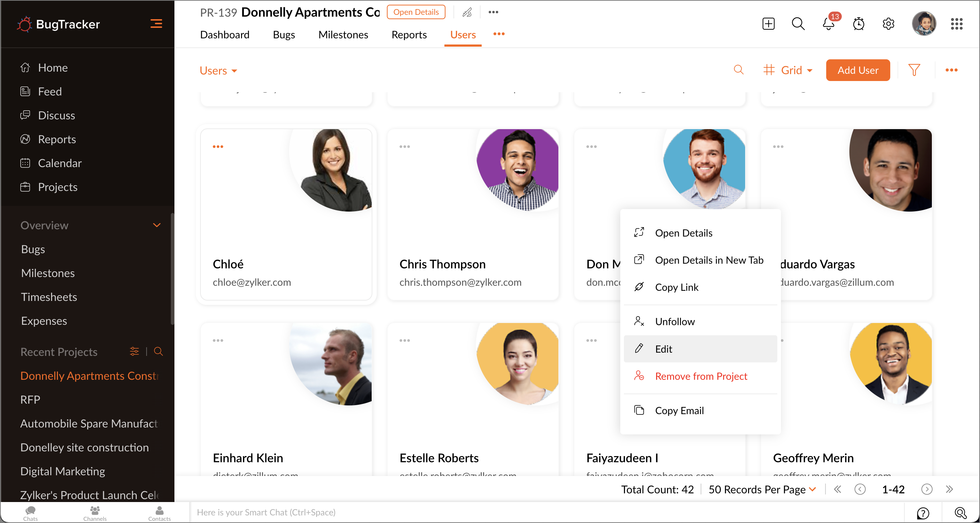Choose Remove from Project menu entry
Viewport: 980px width, 523px height.
[x=700, y=376]
